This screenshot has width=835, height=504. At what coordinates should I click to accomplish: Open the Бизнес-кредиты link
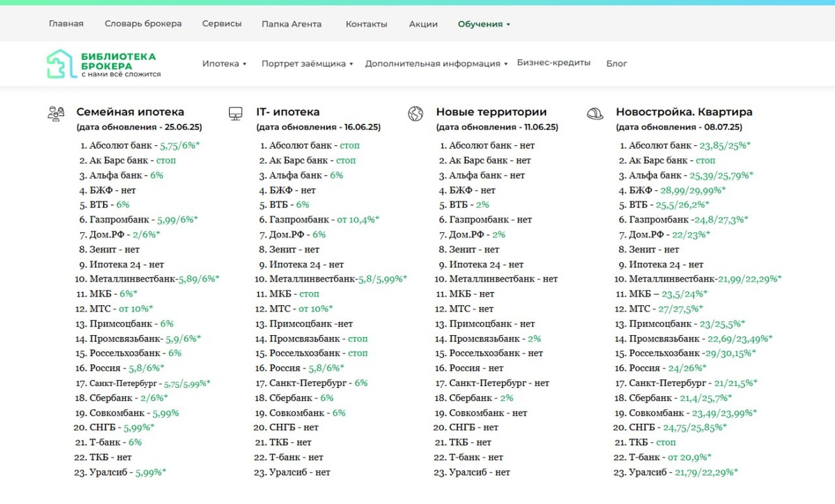point(554,63)
